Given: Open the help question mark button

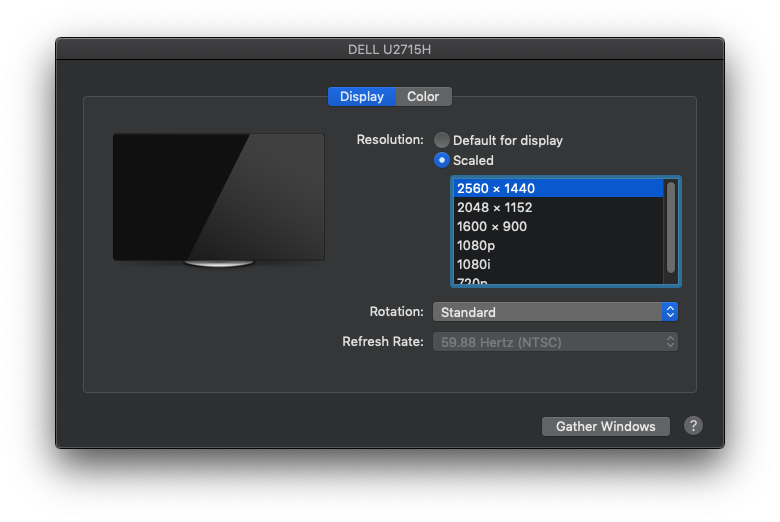Looking at the screenshot, I should 693,426.
